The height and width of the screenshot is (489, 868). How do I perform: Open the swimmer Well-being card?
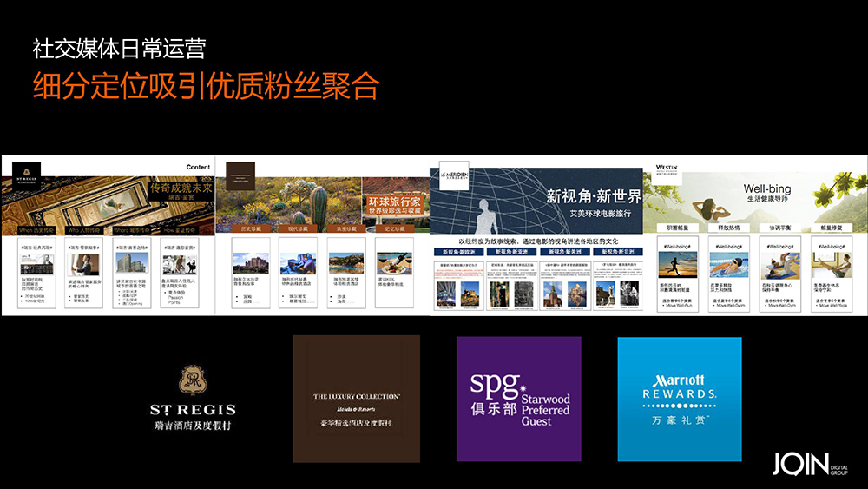tap(728, 274)
